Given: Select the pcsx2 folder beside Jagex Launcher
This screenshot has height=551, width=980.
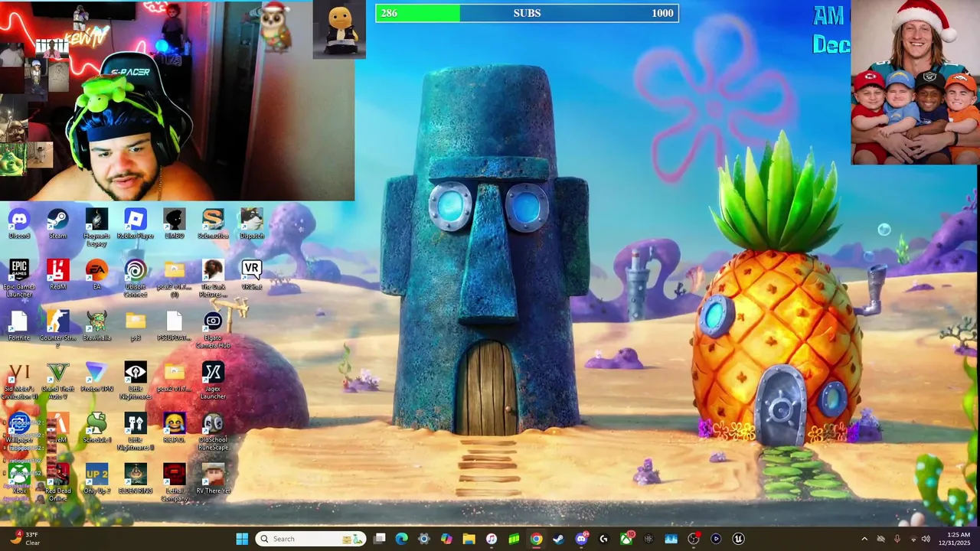Looking at the screenshot, I should pyautogui.click(x=174, y=377).
